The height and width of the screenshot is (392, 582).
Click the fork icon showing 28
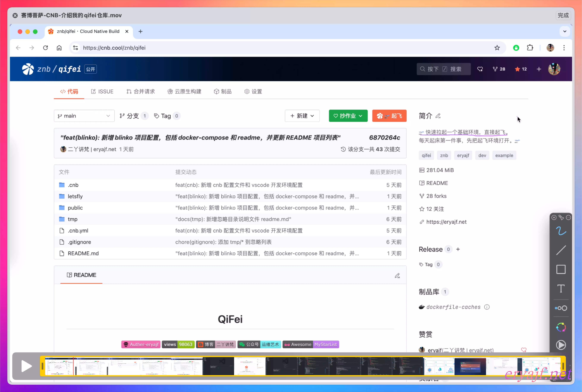coord(499,69)
